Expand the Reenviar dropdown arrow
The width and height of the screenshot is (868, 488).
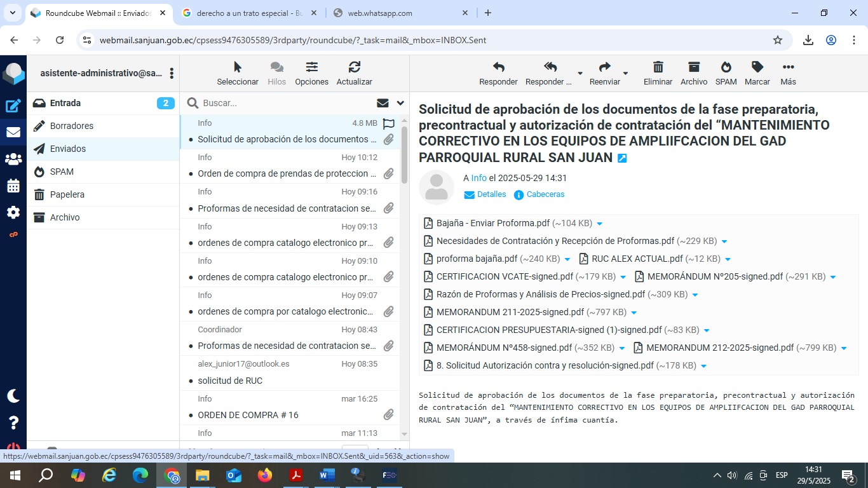pyautogui.click(x=625, y=74)
